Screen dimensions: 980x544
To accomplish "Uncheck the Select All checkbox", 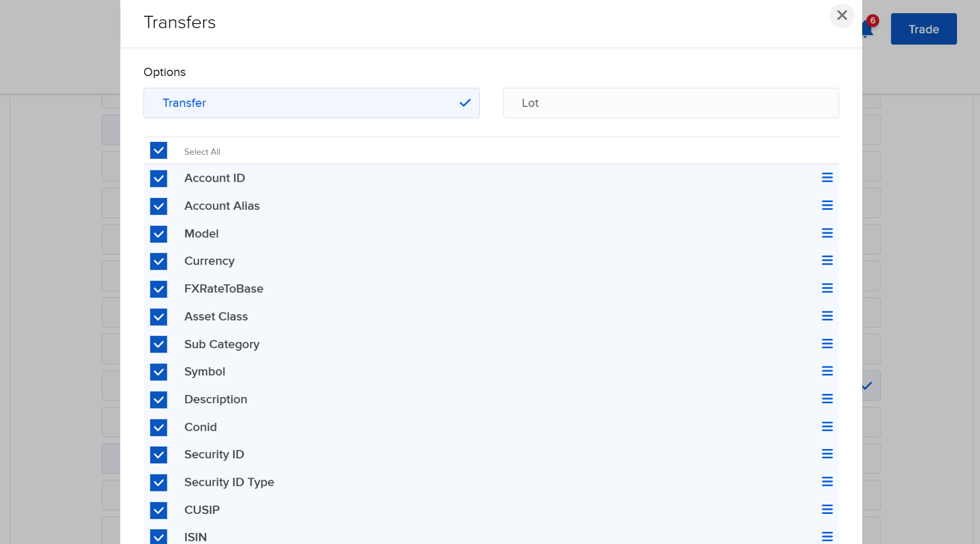I will (159, 151).
